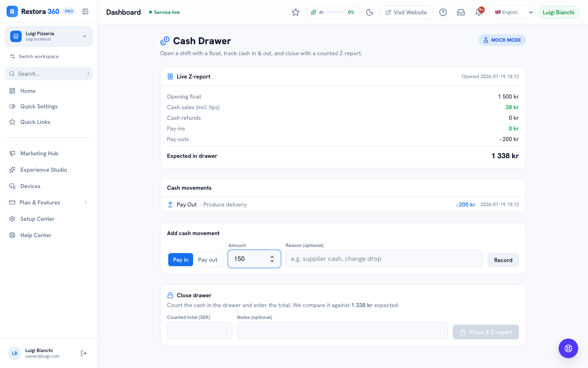This screenshot has height=368, width=588.
Task: Open the help question mark icon
Action: [443, 12]
